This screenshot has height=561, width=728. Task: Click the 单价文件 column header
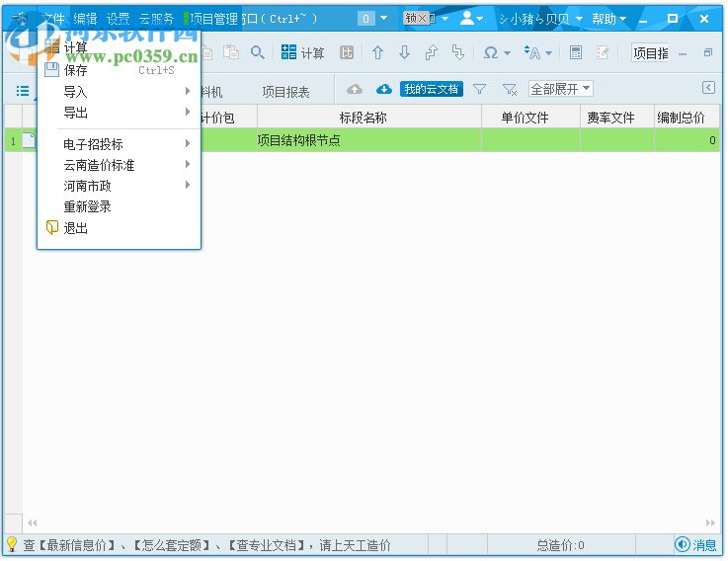click(x=530, y=117)
